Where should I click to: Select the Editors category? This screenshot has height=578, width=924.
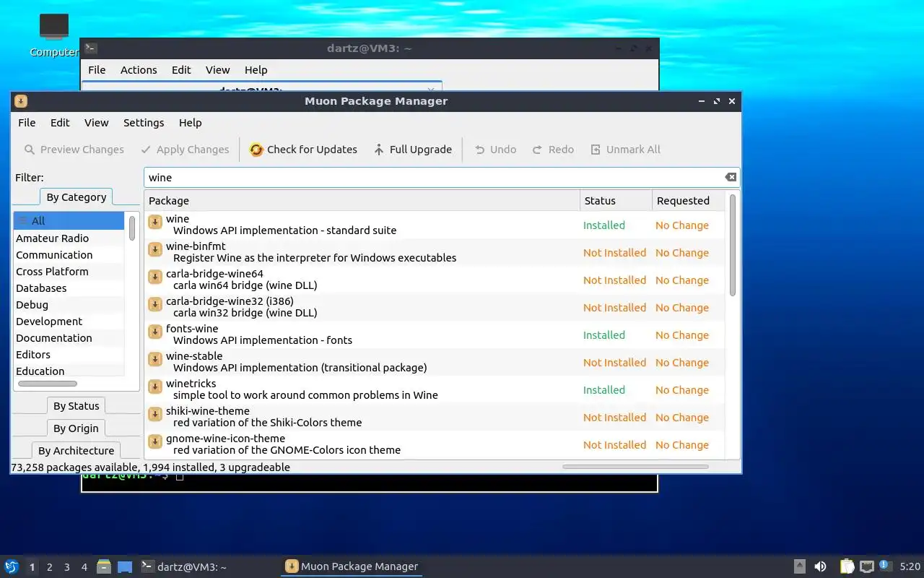tap(69, 355)
